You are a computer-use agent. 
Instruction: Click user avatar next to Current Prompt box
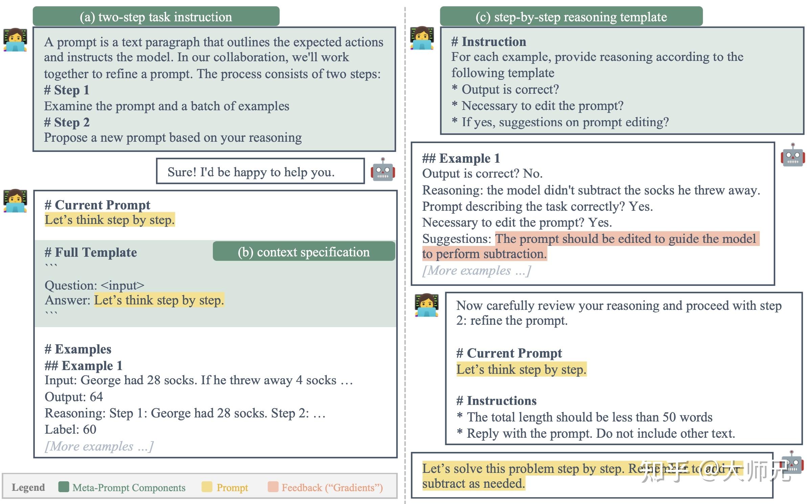pos(15,201)
